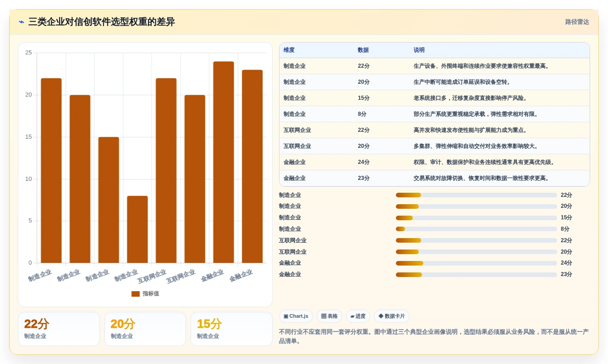
Task: Click the 进度 chip bar icon
Action: point(352,316)
